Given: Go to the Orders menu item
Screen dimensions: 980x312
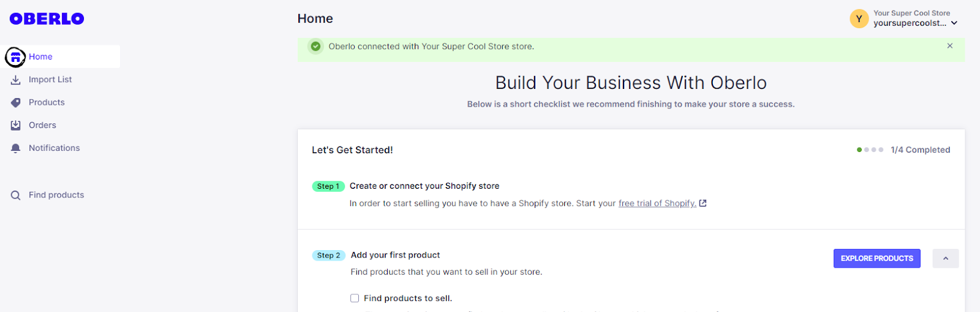Looking at the screenshot, I should pyautogui.click(x=42, y=125).
